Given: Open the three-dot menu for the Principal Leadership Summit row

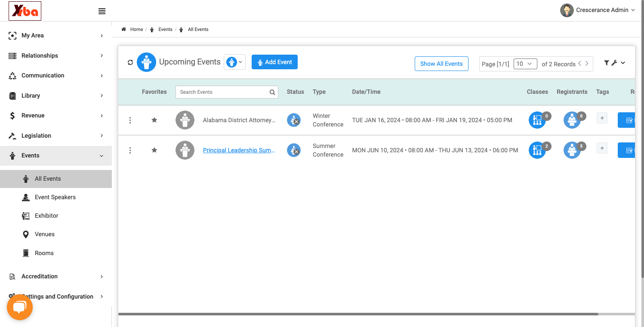Looking at the screenshot, I should (x=130, y=151).
